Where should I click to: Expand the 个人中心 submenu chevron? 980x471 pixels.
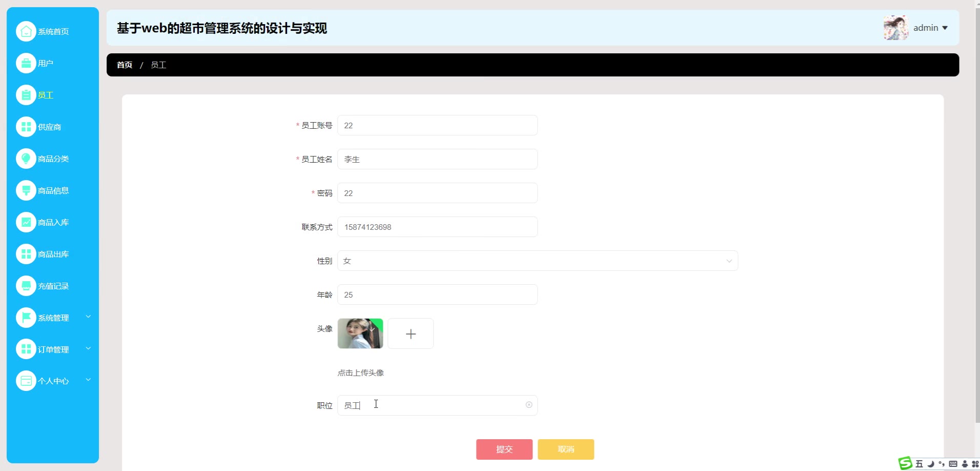pos(88,380)
